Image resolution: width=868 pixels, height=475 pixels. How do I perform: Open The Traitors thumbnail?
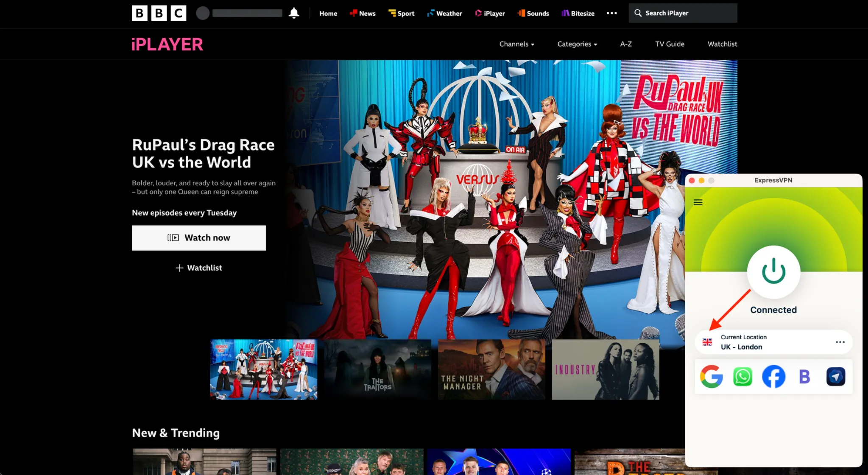click(x=377, y=369)
